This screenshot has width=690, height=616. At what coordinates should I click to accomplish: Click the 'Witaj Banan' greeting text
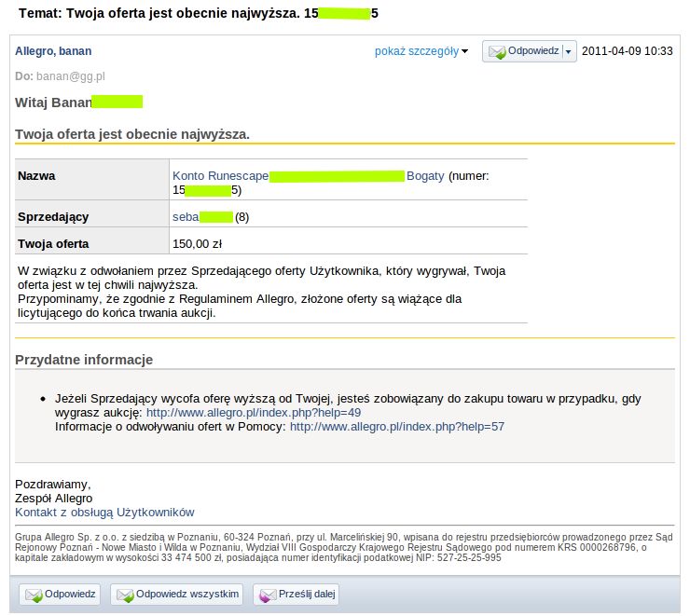coord(53,103)
